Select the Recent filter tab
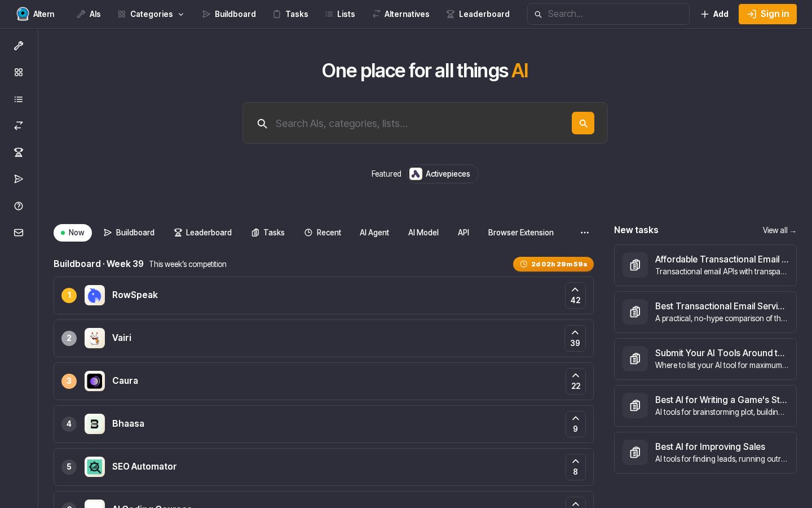The width and height of the screenshot is (812, 508). (x=323, y=233)
